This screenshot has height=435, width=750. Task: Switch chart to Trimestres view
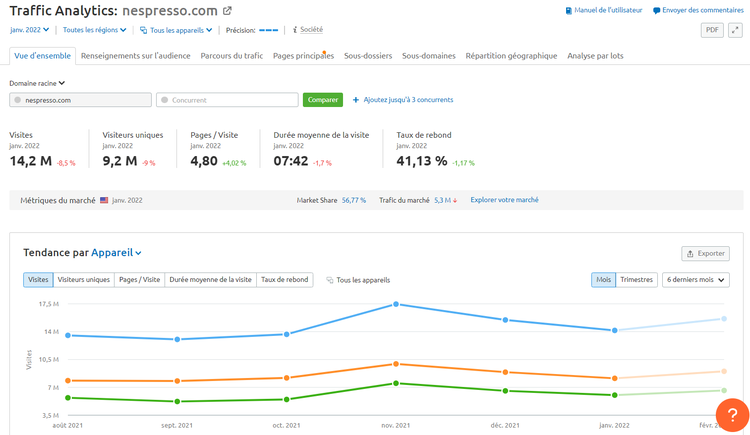tap(636, 279)
